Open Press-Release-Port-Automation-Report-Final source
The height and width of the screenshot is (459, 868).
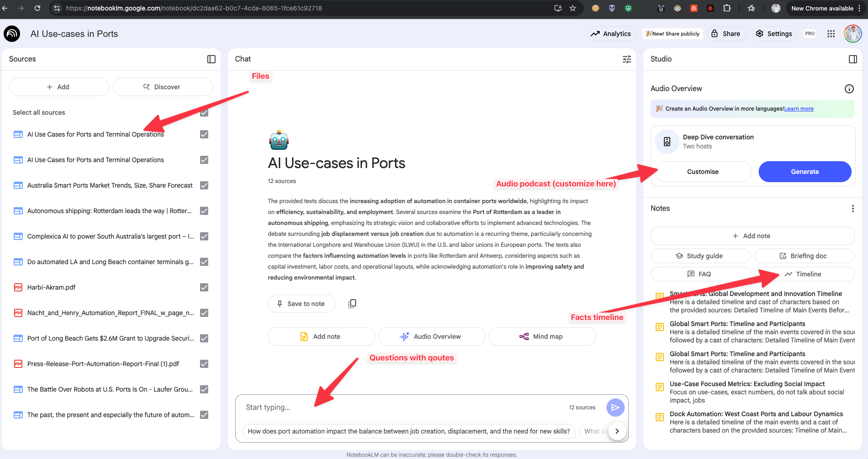coord(103,364)
